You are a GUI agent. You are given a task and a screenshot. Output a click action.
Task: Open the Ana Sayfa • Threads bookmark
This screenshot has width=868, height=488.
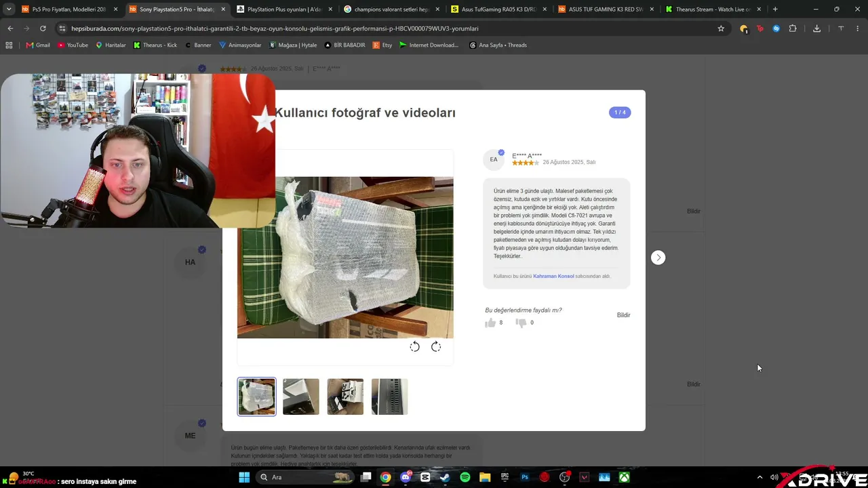[498, 45]
